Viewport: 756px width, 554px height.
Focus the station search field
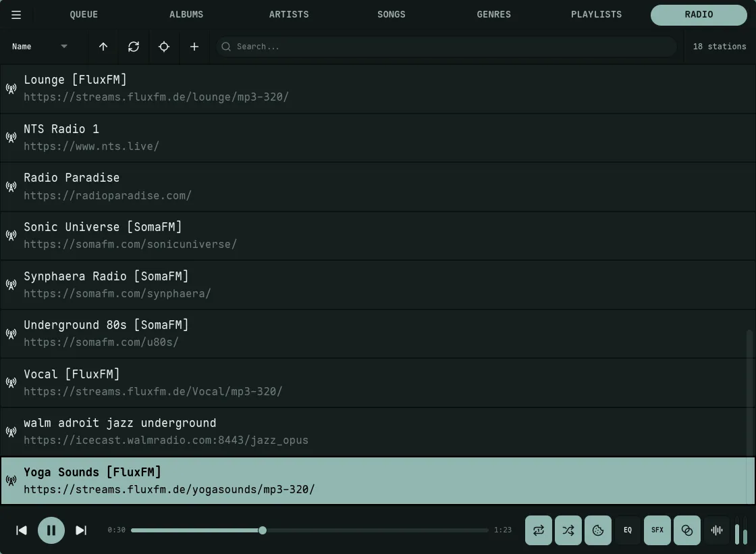coord(446,47)
